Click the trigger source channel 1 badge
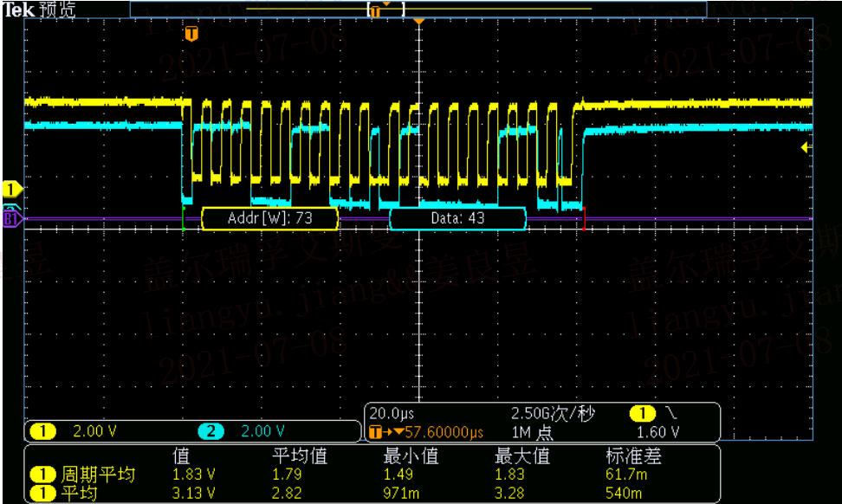Screen dimensions: 842x504 [x=642, y=414]
